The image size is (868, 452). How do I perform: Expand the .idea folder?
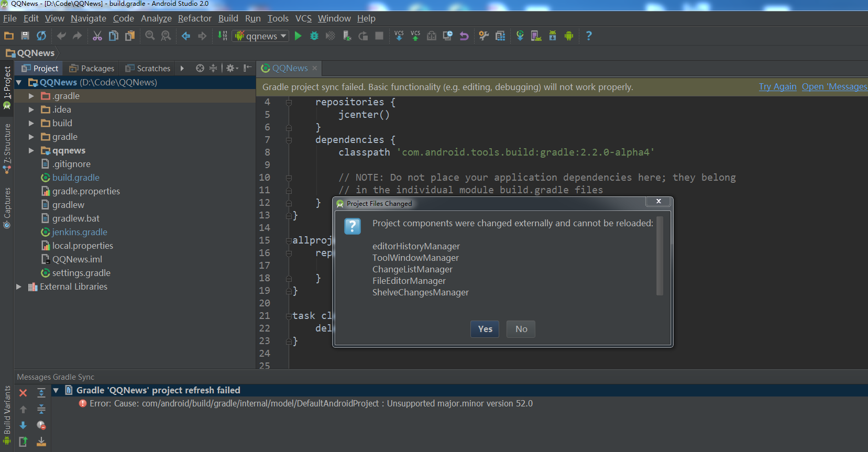click(x=31, y=109)
